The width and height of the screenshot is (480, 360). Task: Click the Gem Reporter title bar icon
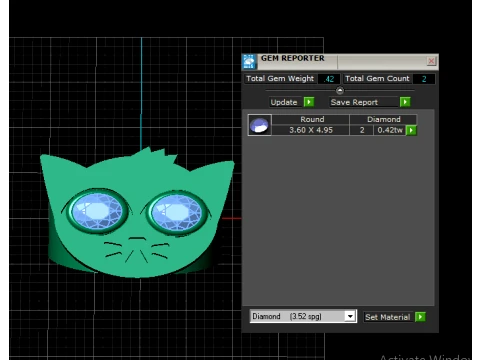(249, 62)
